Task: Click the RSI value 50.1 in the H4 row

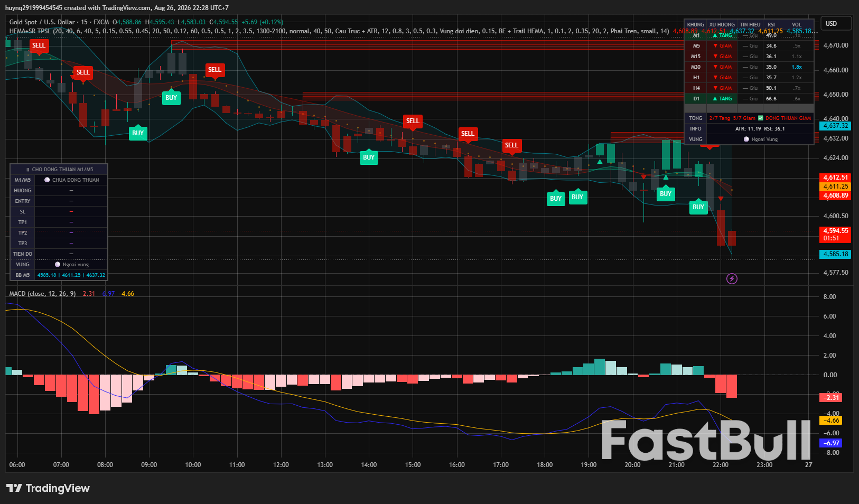Action: pyautogui.click(x=771, y=88)
